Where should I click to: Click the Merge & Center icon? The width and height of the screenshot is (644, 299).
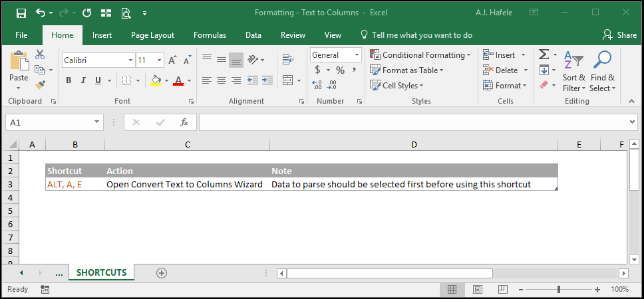click(288, 80)
